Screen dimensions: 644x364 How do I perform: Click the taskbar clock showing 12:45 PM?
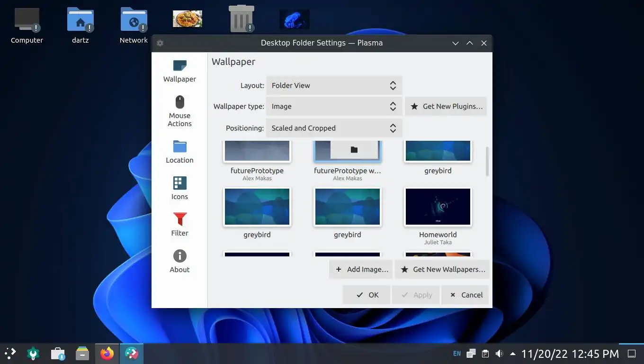pos(570,354)
